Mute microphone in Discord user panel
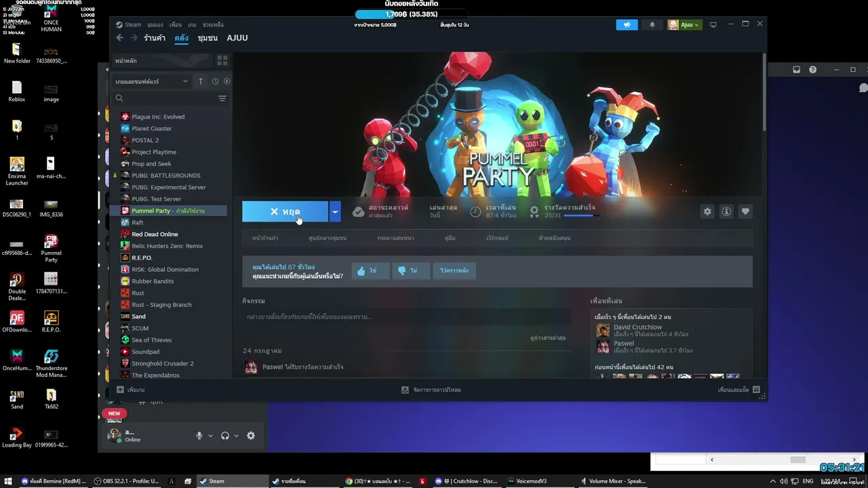The height and width of the screenshot is (488, 868). click(x=199, y=436)
